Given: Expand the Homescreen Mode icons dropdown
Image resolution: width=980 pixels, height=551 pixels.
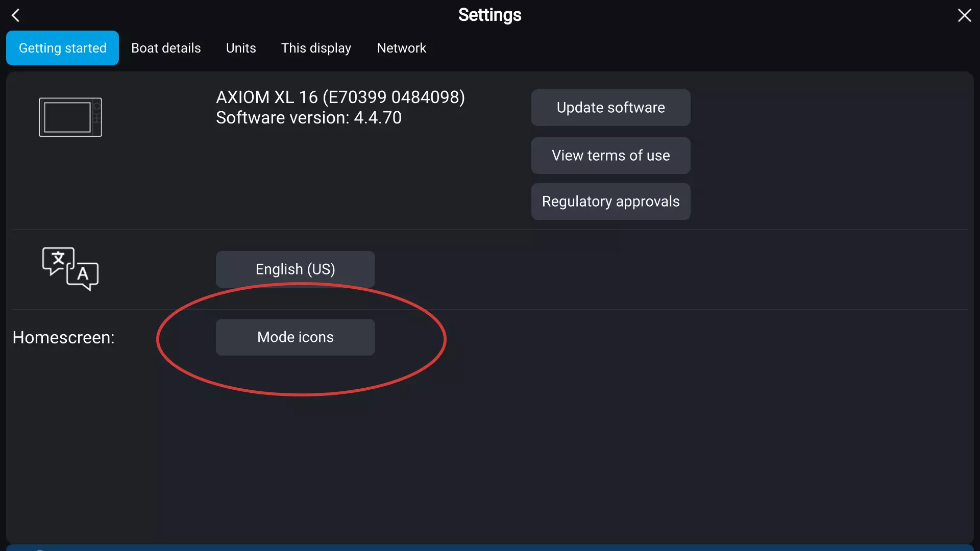Looking at the screenshot, I should click(x=296, y=337).
